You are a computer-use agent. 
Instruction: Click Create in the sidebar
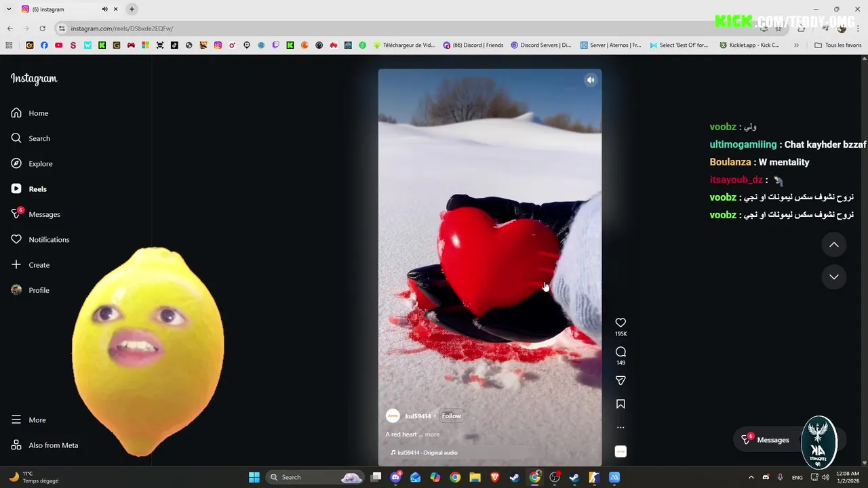click(31, 265)
